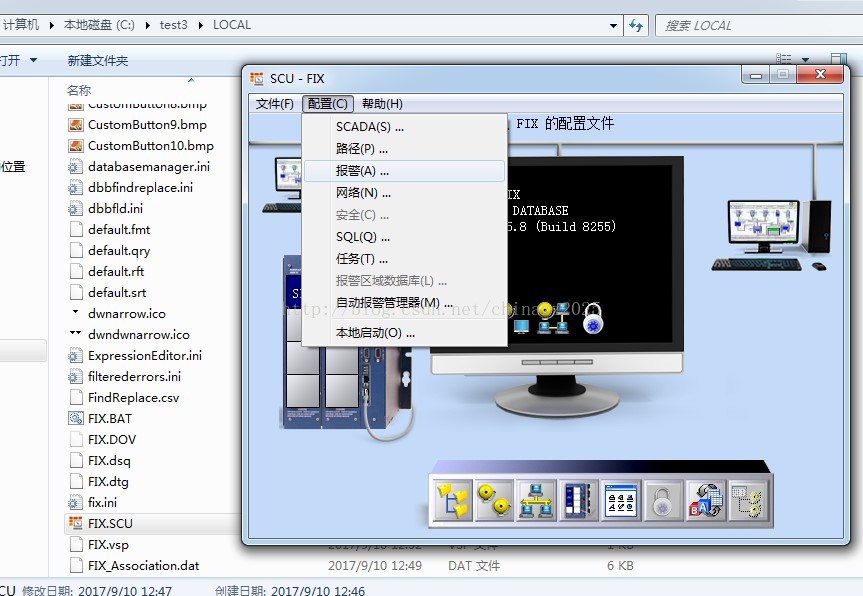
Task: Toggle the Explorer preview pane icon
Action: coord(839,59)
